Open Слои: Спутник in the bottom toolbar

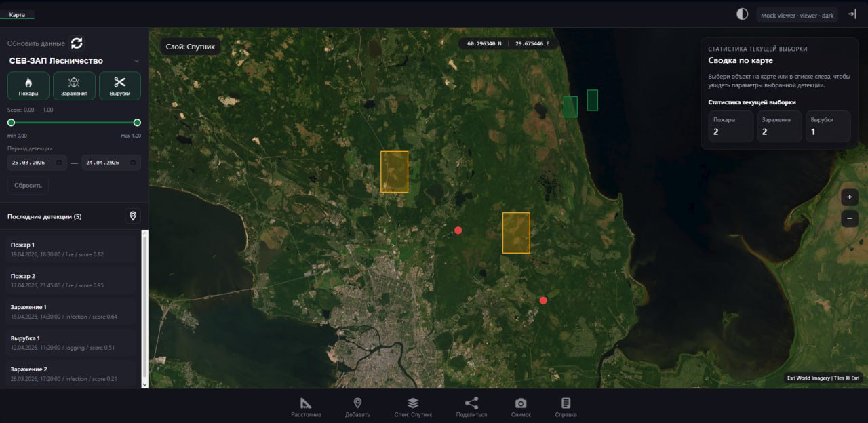click(413, 407)
